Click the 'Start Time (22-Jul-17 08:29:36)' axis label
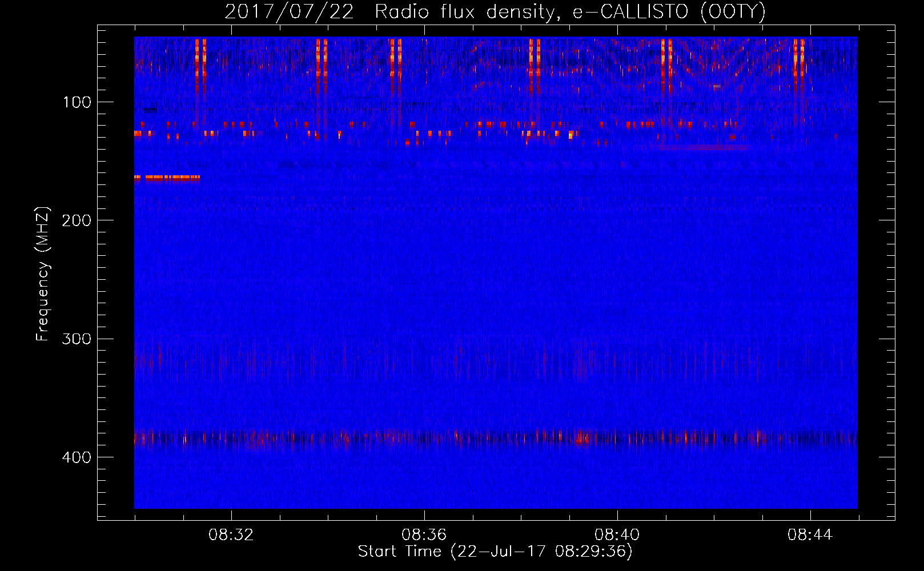Viewport: 924px width, 571px height. click(495, 552)
